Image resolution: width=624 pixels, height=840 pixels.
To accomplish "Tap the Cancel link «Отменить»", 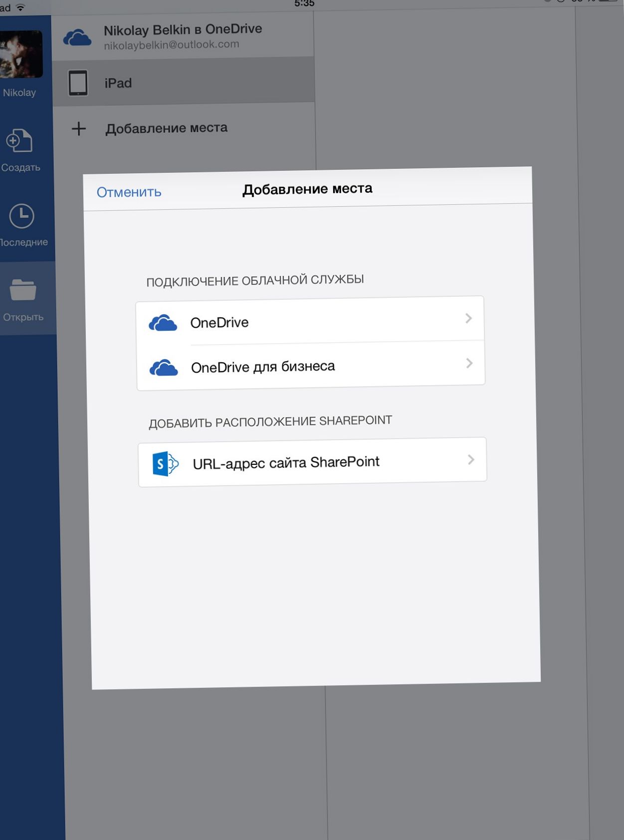I will click(x=129, y=192).
